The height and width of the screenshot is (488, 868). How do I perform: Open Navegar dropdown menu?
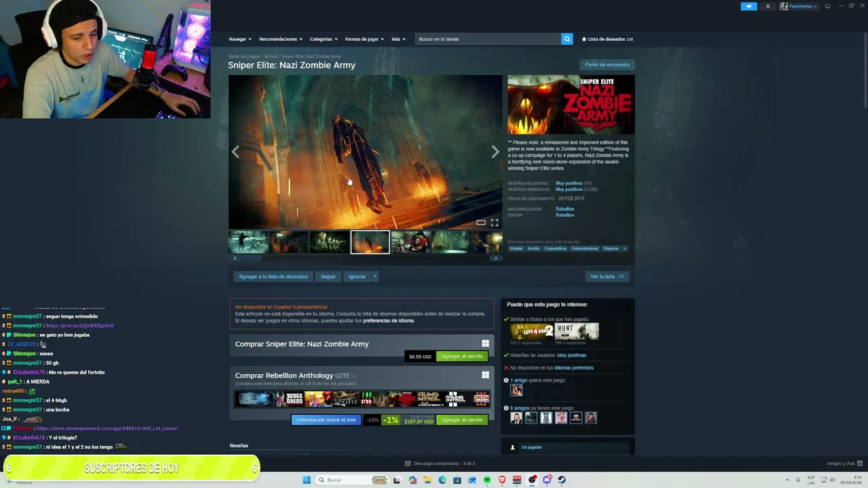(x=240, y=39)
